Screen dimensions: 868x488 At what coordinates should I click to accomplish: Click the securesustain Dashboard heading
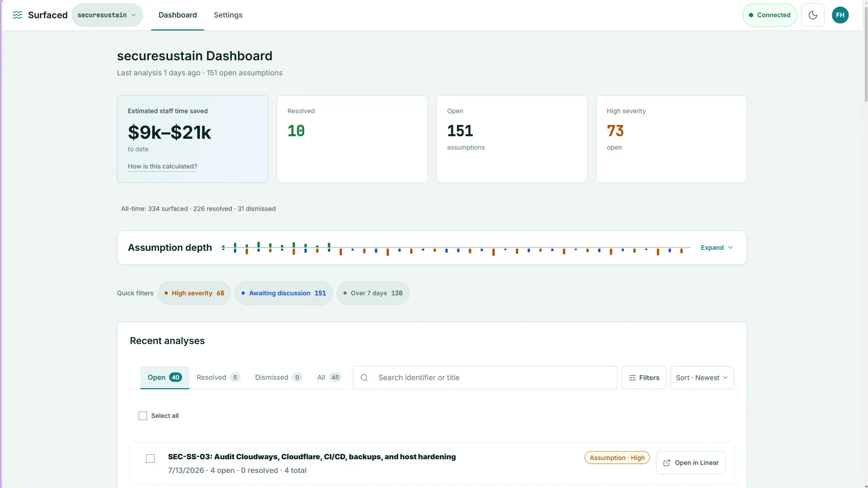click(x=195, y=56)
